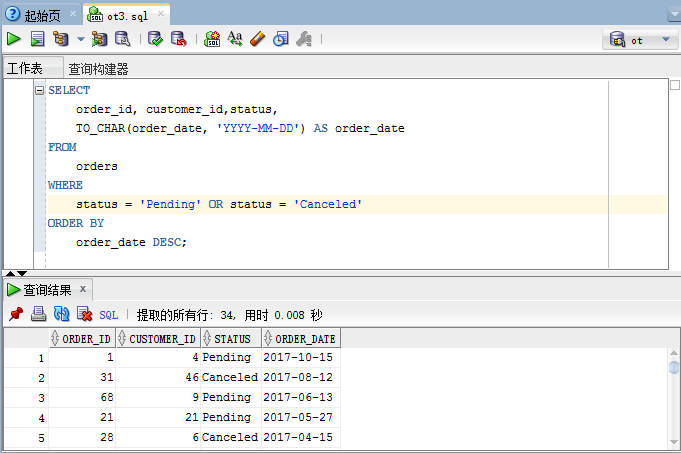Open SQL History with the clock icon
Image resolution: width=681 pixels, height=453 pixels.
(281, 39)
